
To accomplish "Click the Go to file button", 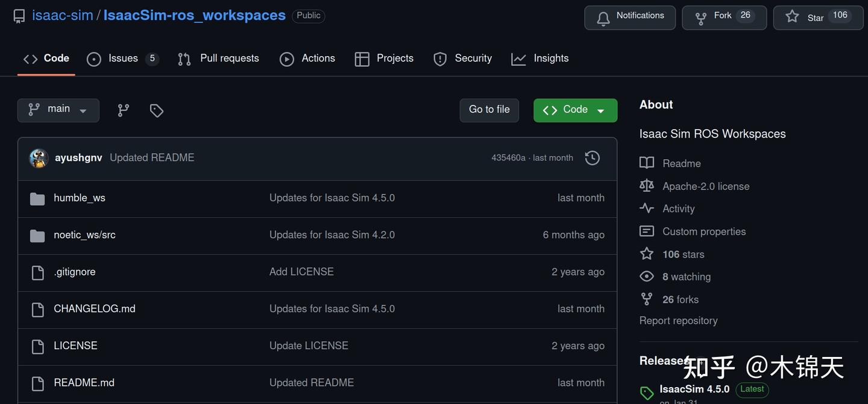I will 489,110.
